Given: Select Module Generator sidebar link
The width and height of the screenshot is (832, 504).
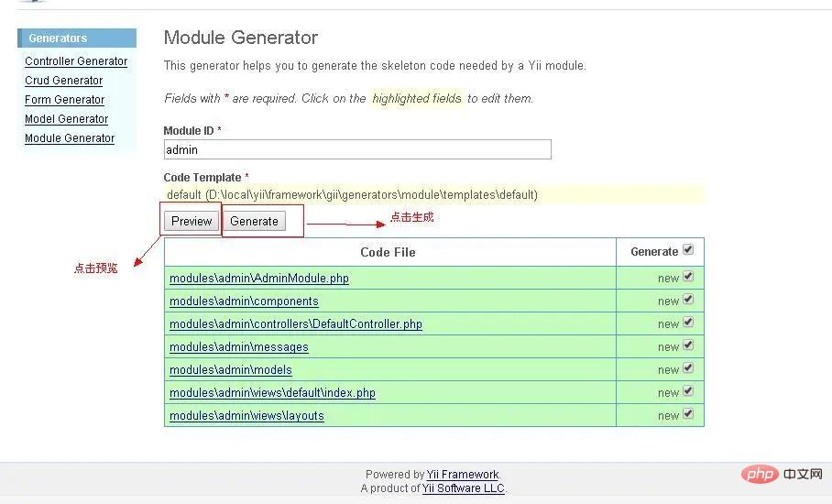Looking at the screenshot, I should [70, 138].
